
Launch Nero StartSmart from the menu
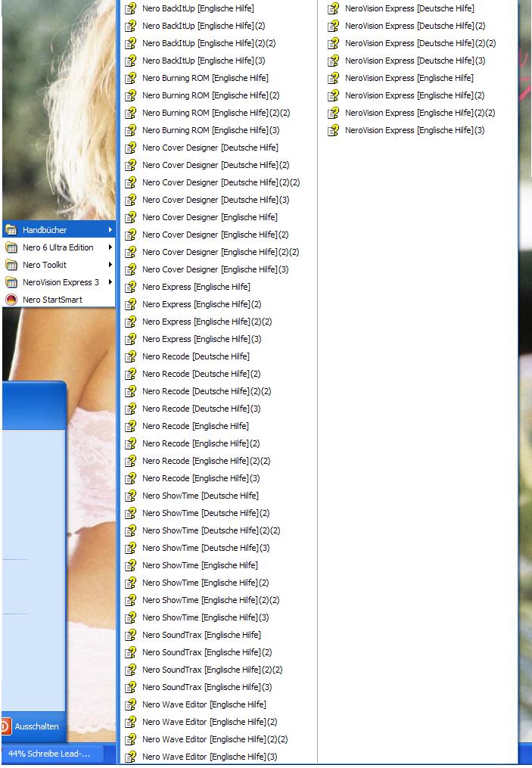59,300
